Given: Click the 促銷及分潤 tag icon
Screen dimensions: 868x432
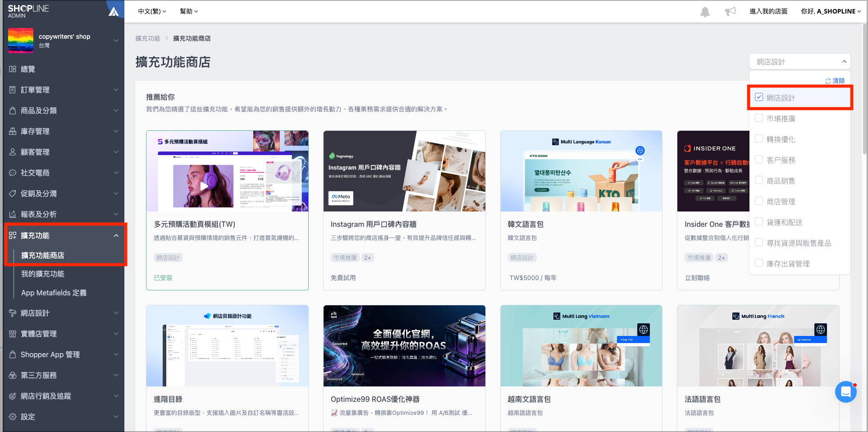Looking at the screenshot, I should click(x=13, y=193).
